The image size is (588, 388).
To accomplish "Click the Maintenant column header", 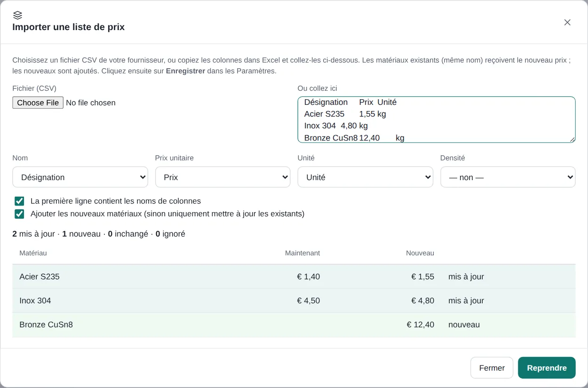I will [302, 253].
